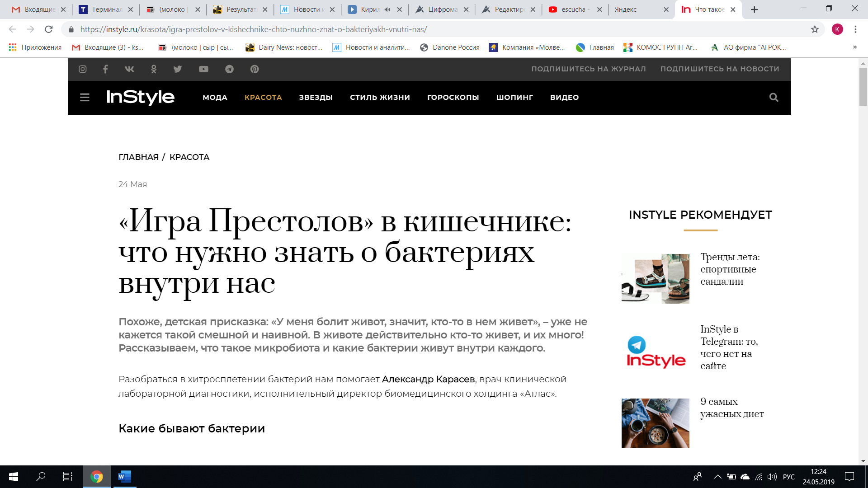
Task: Open the VK social icon
Action: pyautogui.click(x=129, y=69)
